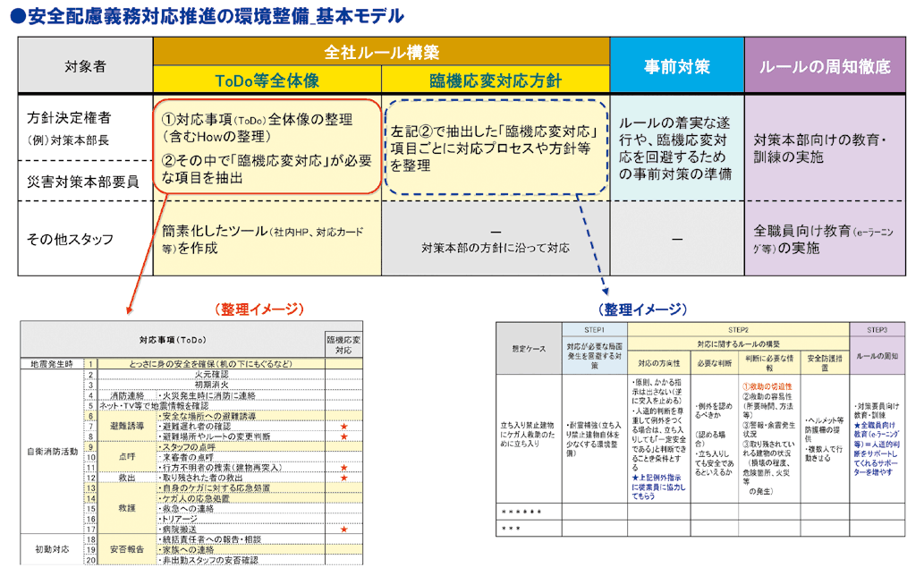Click the 自衛消防活動 group label

pos(52,452)
